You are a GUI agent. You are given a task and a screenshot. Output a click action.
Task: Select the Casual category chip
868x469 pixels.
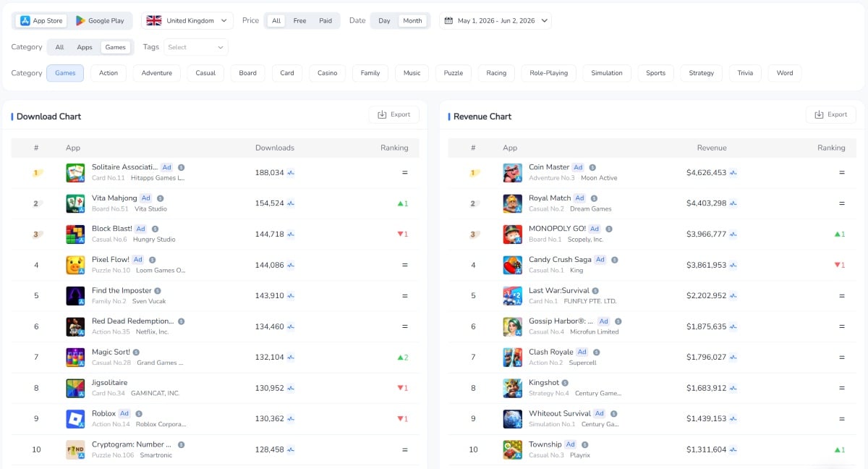point(205,73)
